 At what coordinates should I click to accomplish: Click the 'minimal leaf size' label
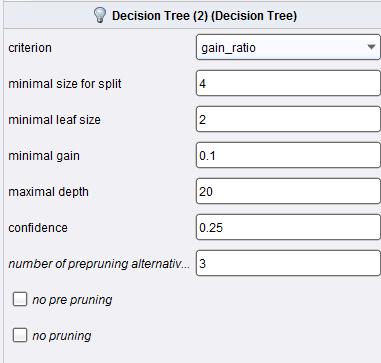54,120
